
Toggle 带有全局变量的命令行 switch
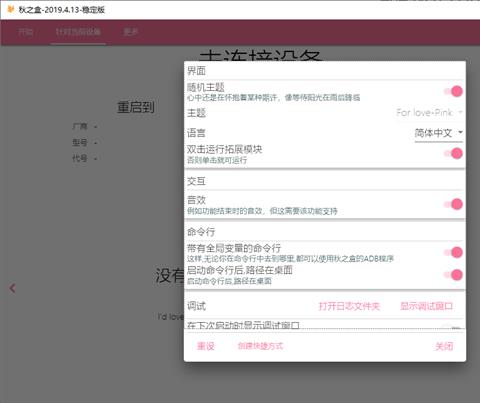(x=454, y=252)
